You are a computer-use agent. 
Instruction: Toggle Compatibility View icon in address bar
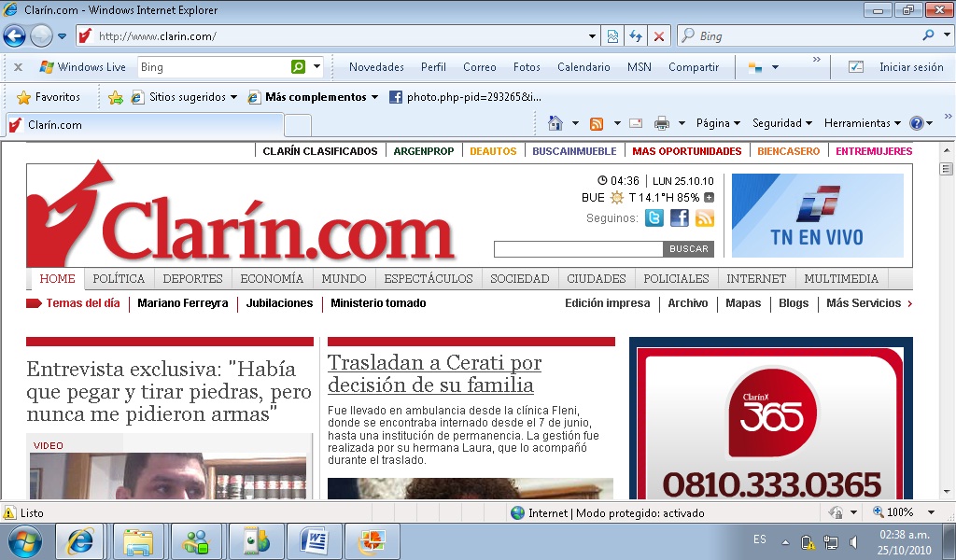612,36
